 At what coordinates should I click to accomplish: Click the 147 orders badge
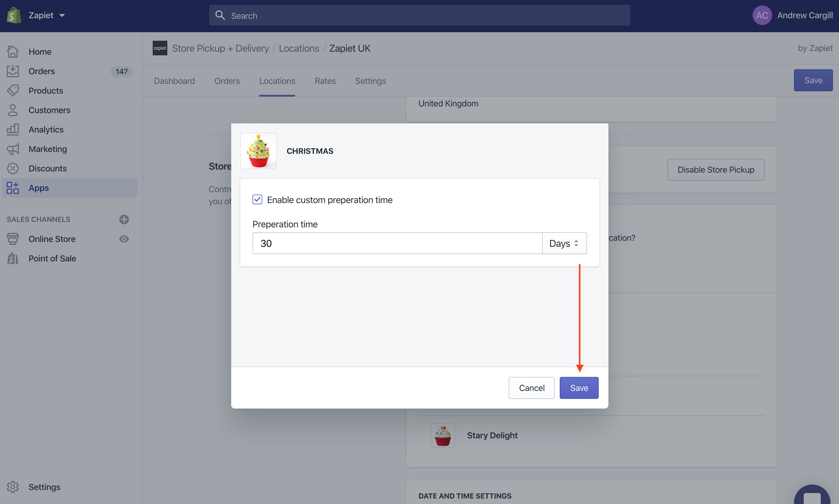coord(121,71)
